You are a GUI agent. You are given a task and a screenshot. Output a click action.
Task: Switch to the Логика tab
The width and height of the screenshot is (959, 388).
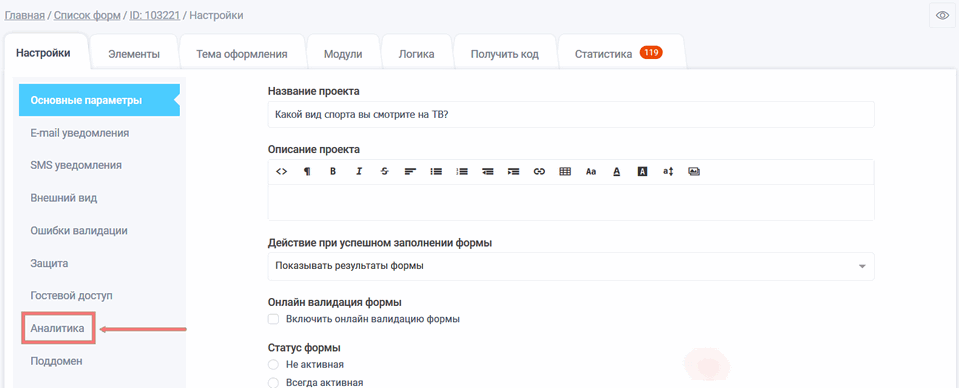tap(417, 54)
